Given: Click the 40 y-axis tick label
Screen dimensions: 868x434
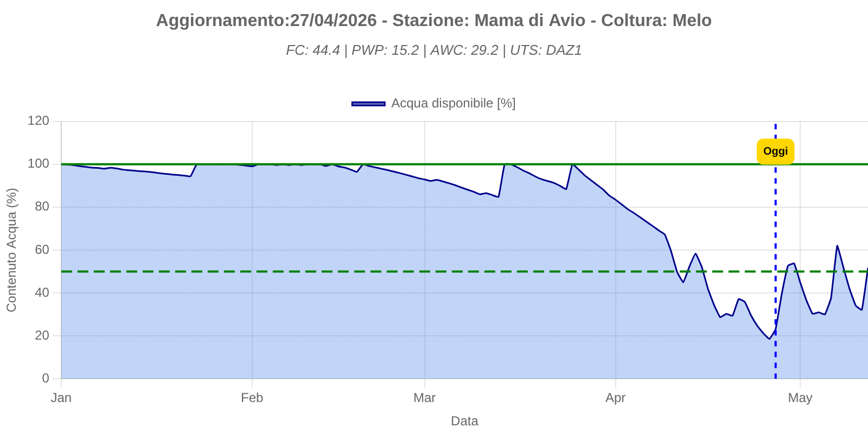Looking at the screenshot, I should click(x=42, y=293).
